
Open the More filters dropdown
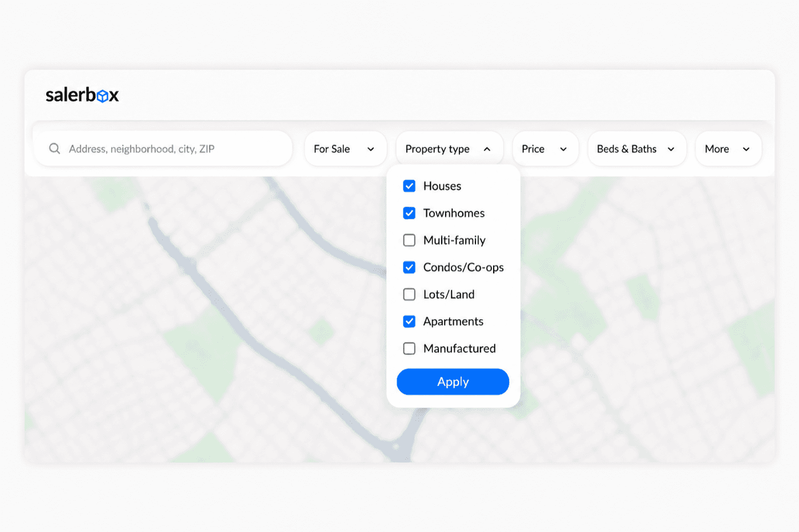pyautogui.click(x=728, y=149)
